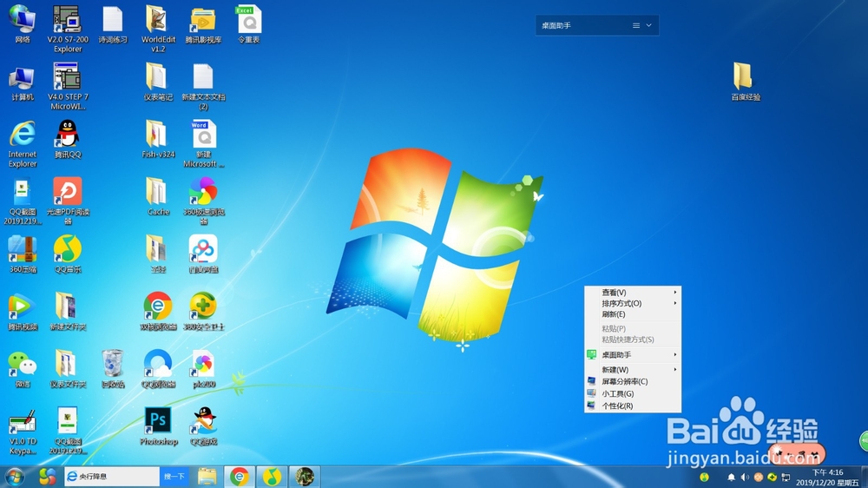Select the QQ浏览器 desktop shortcut
The height and width of the screenshot is (488, 868).
158,369
